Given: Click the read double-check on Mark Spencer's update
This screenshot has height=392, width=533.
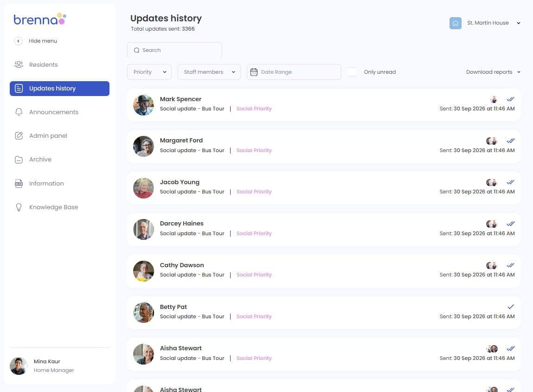Looking at the screenshot, I should tap(510, 99).
